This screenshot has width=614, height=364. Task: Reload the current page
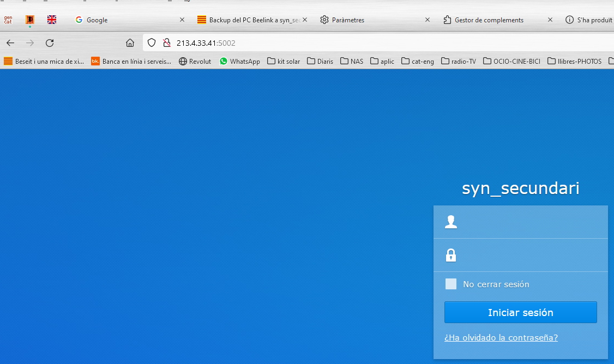point(50,43)
